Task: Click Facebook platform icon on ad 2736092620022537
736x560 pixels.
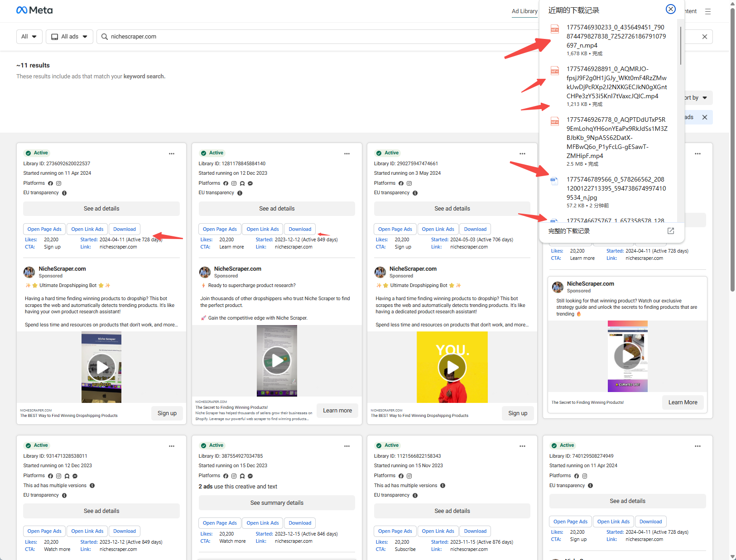Action: click(50, 183)
